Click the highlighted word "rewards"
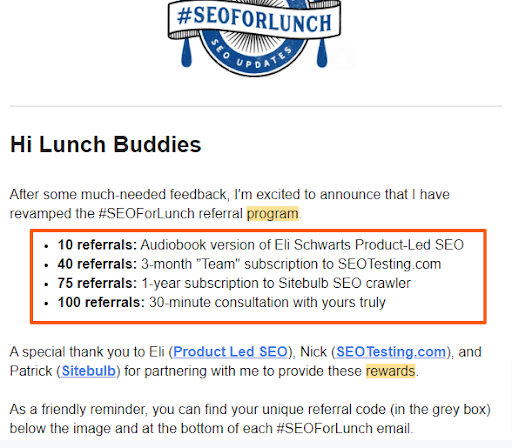512x448 pixels. click(390, 371)
